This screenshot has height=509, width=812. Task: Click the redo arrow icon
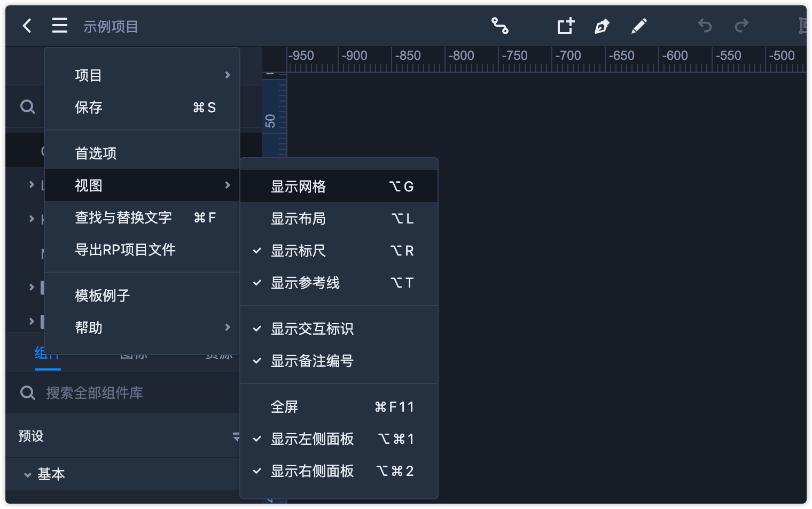tap(741, 26)
